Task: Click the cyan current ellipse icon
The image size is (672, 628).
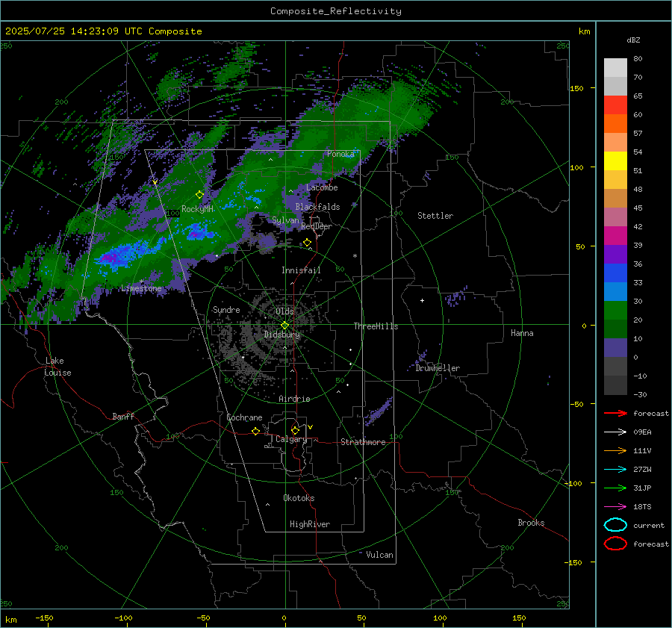Action: point(615,525)
